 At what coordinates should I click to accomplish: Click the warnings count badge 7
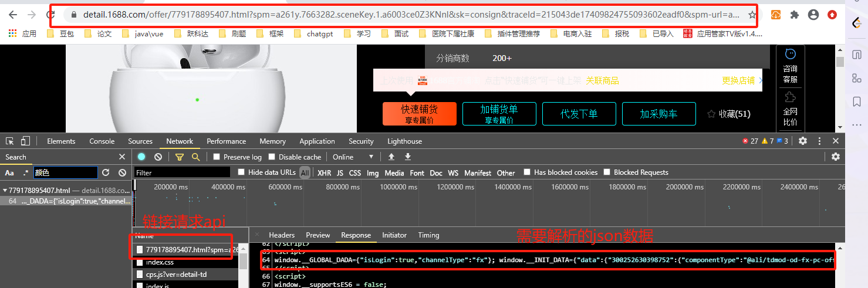[x=768, y=141]
